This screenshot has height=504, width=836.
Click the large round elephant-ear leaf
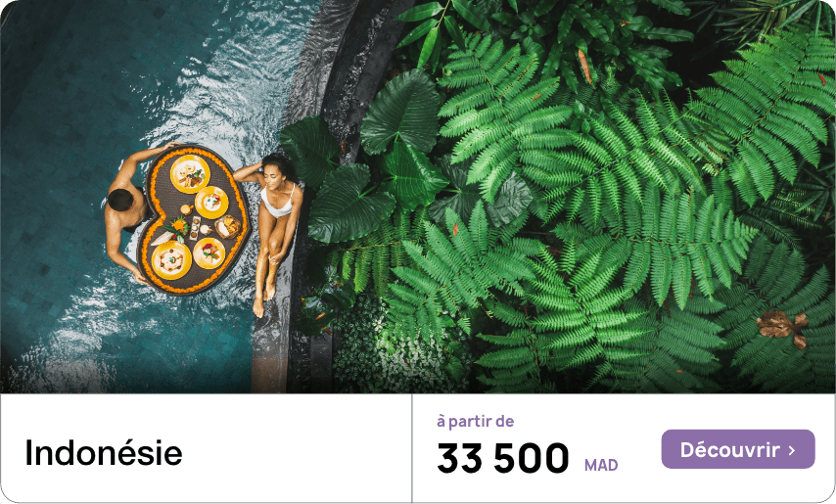[401, 112]
